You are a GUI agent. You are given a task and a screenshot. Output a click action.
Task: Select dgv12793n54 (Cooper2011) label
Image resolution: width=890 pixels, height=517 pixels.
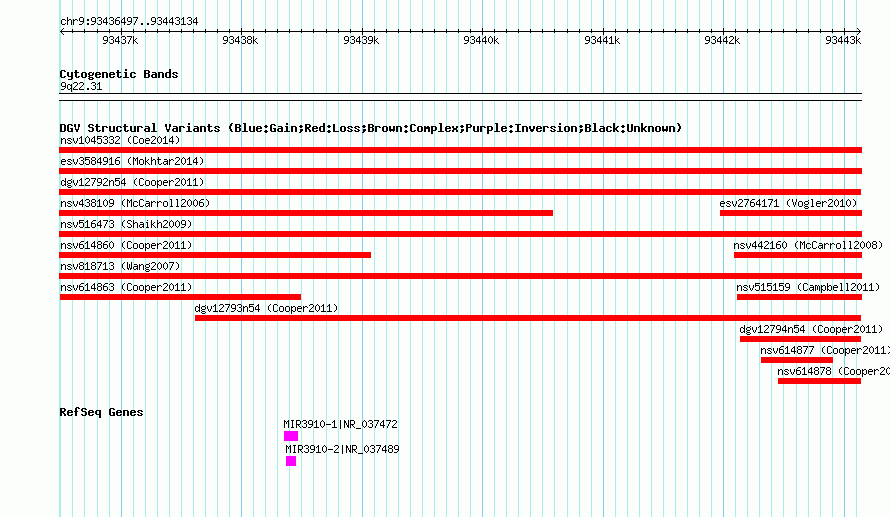tap(266, 308)
